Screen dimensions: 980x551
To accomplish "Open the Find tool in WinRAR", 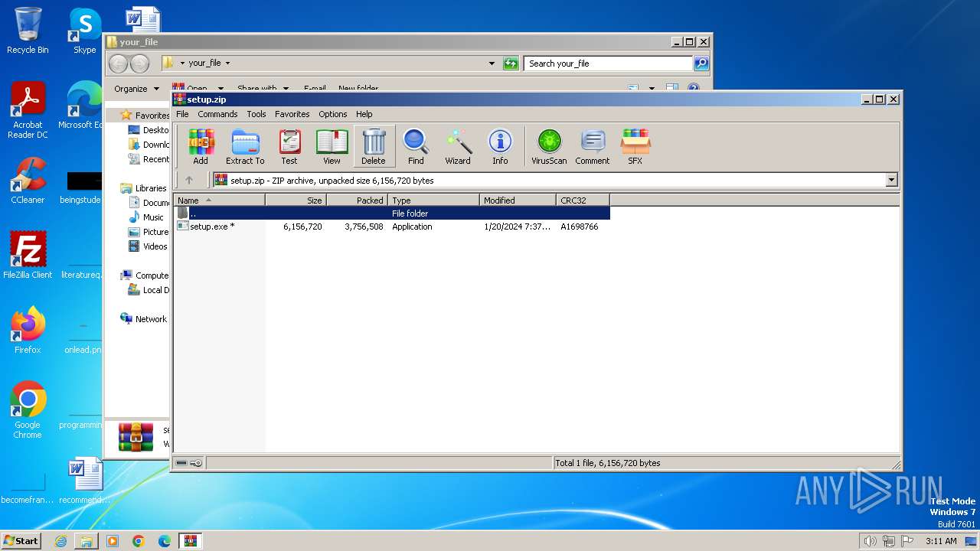I will pyautogui.click(x=416, y=146).
